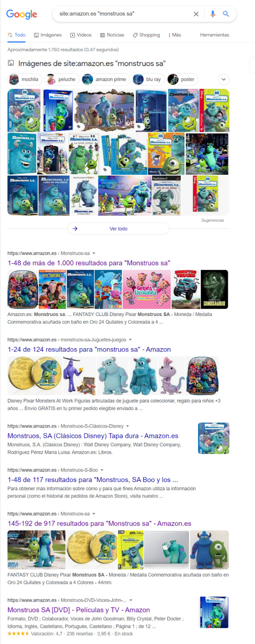Open the dropdown arrow beside the Monstruos-DVD-Voces-John URL
The image size is (255, 644).
coord(131,600)
